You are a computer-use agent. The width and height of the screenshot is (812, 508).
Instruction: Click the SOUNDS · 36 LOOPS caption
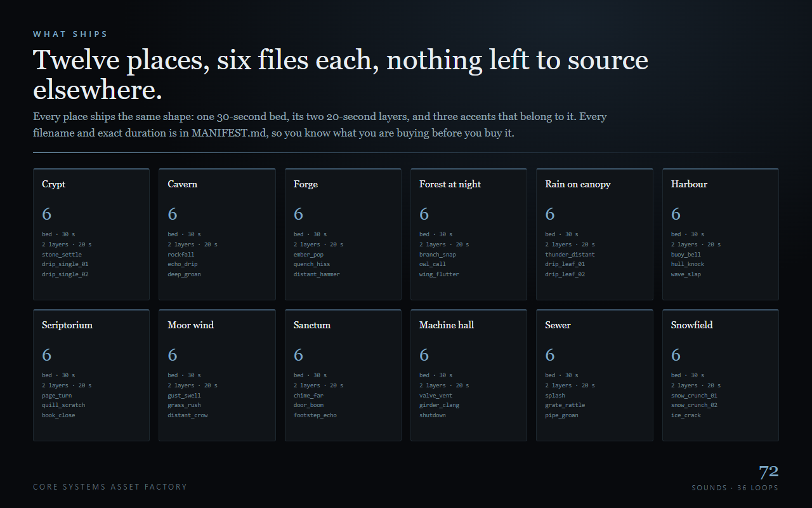click(x=735, y=488)
